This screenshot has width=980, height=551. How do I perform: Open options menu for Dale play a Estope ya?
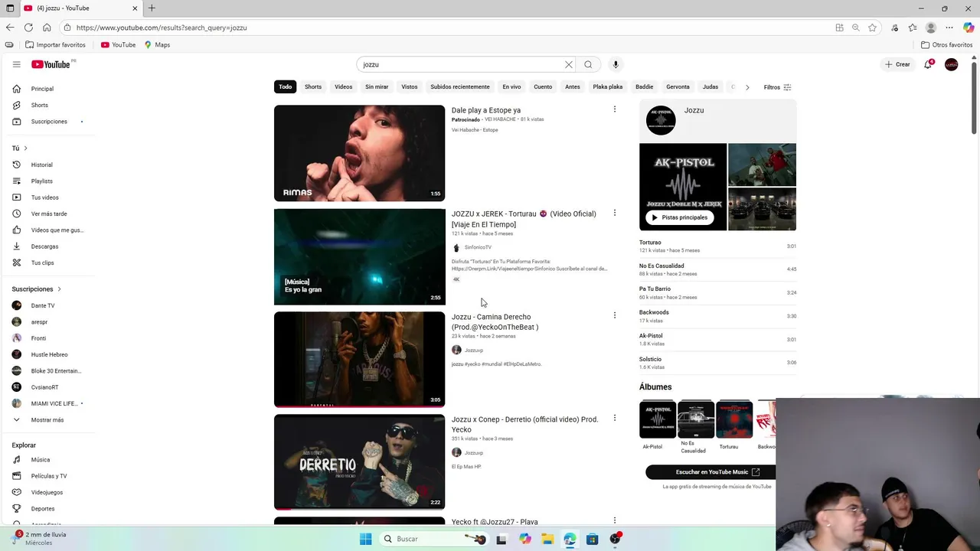(614, 109)
